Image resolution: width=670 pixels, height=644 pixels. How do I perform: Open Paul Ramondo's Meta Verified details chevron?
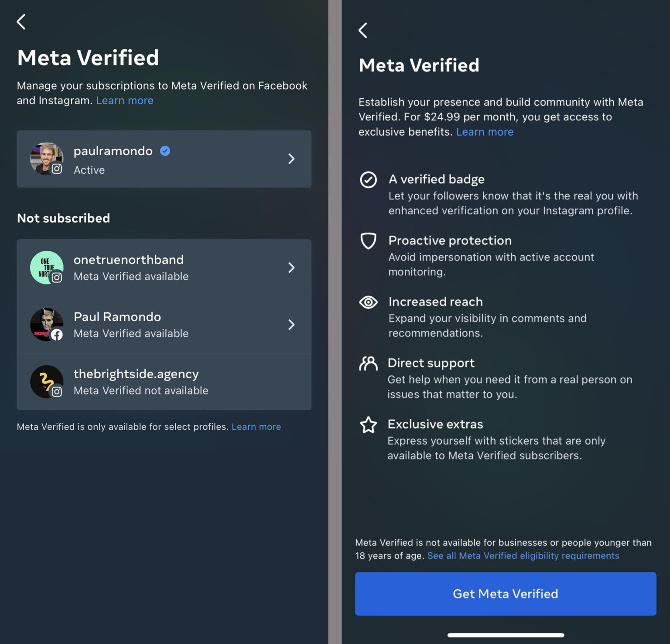click(x=291, y=325)
